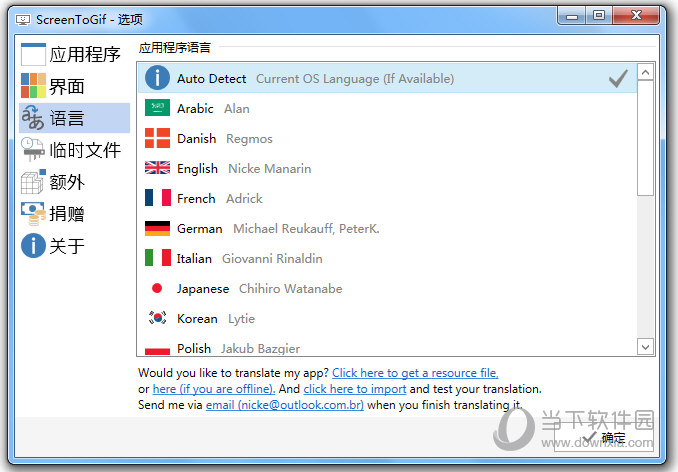Screen dimensions: 678x472
Task: Select Auto Detect language option
Action: [387, 78]
